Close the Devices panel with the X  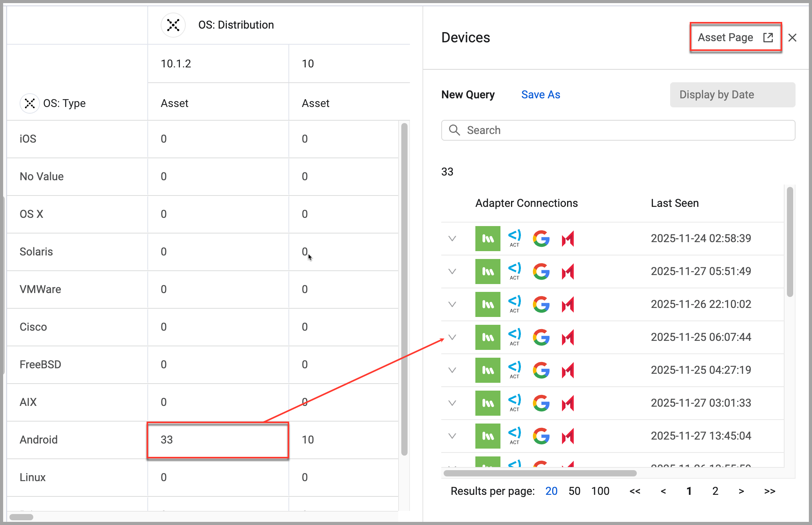(792, 38)
